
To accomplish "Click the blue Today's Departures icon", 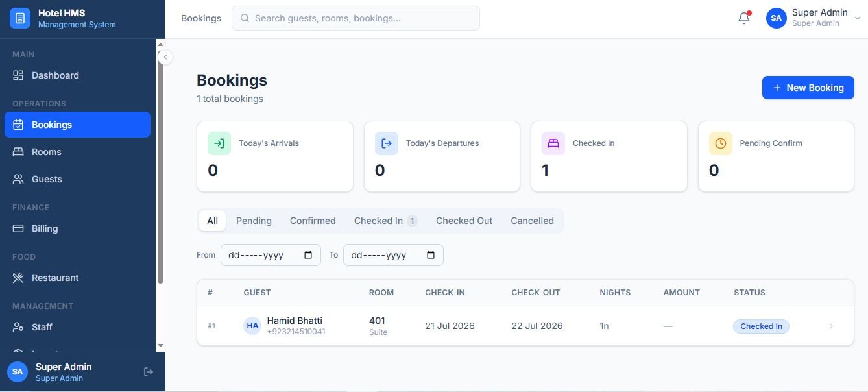I will point(387,143).
